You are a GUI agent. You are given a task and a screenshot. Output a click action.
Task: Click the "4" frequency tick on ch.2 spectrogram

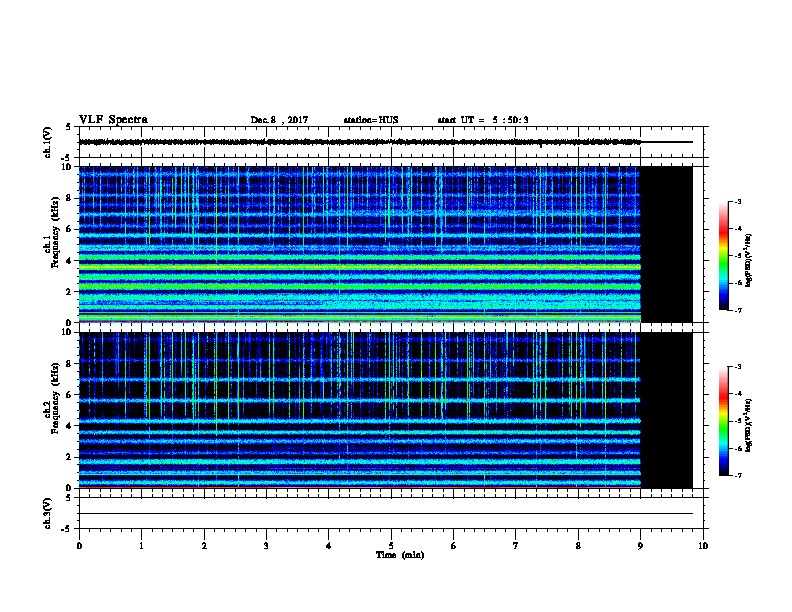[70, 426]
